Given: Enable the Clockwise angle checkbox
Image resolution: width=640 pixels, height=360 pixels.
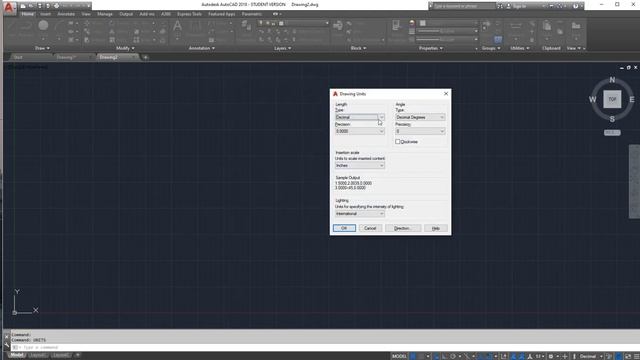Looking at the screenshot, I should [398, 142].
